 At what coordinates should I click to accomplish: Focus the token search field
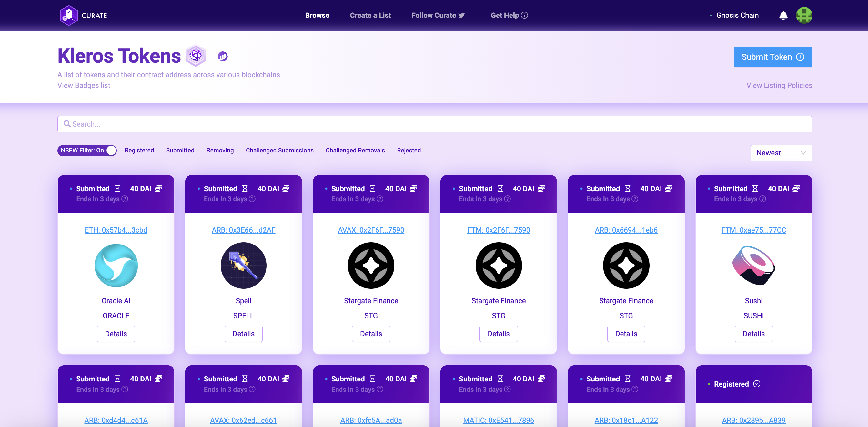(435, 124)
